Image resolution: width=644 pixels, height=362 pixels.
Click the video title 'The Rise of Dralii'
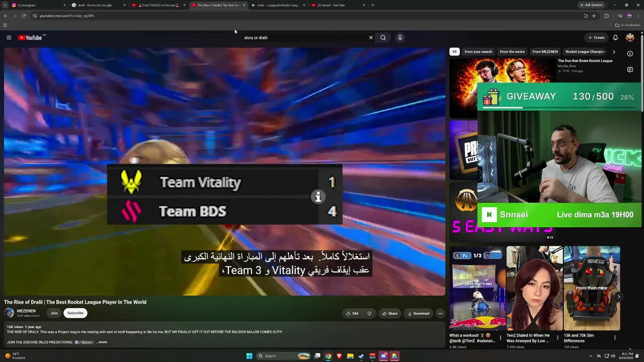tap(75, 302)
